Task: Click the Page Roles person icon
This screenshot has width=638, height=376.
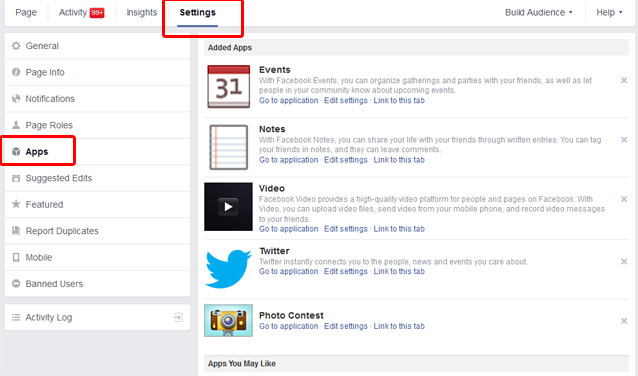Action: point(16,125)
